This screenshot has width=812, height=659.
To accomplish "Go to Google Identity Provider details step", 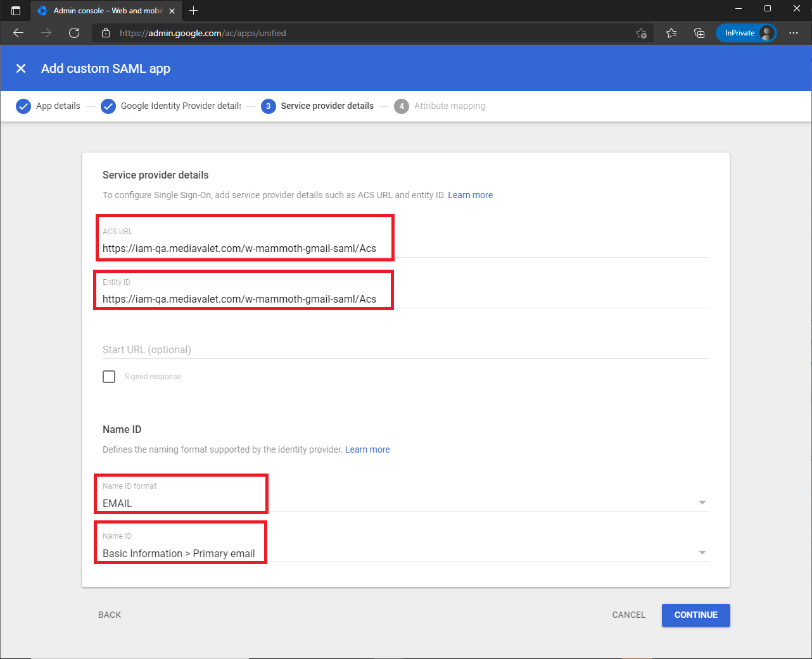I will pos(171,106).
